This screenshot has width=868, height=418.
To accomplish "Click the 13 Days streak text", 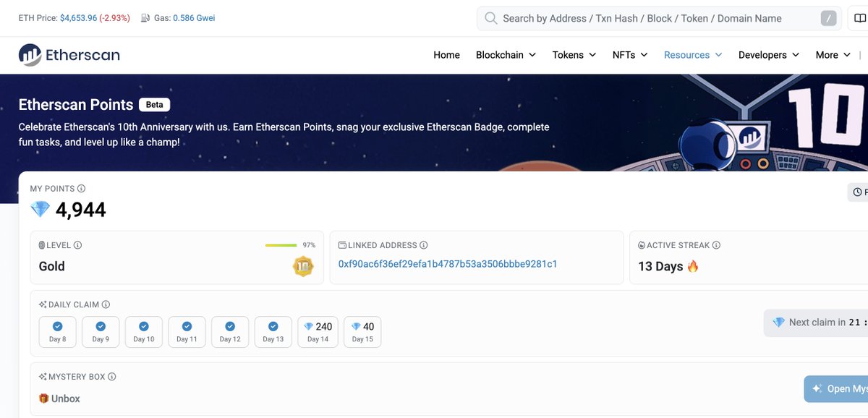I will point(660,266).
